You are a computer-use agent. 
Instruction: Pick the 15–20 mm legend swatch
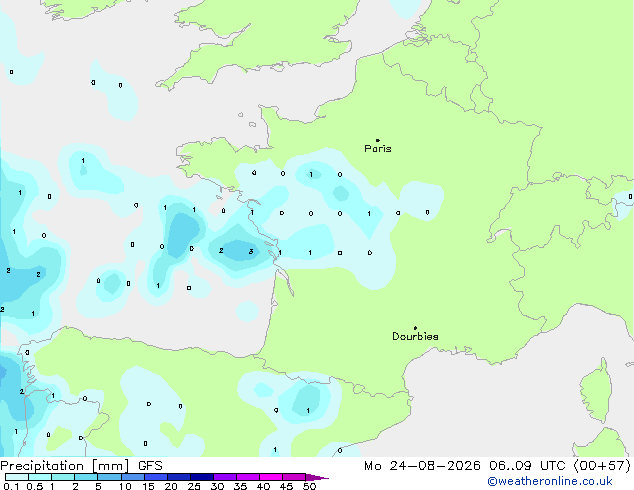(156, 477)
